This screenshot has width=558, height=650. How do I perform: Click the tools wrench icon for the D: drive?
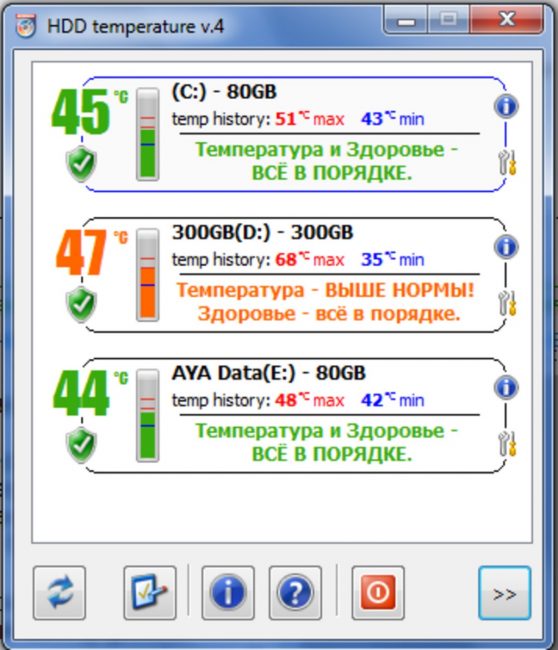tap(507, 303)
